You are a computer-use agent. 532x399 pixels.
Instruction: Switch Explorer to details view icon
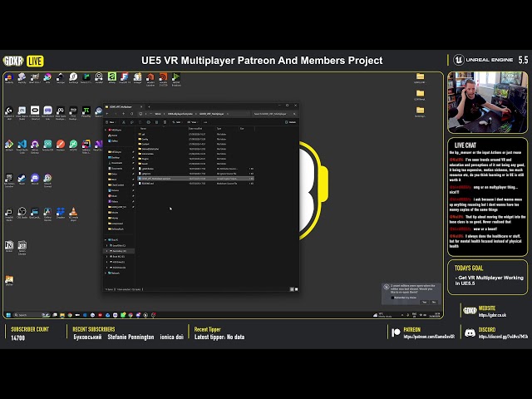click(x=292, y=289)
